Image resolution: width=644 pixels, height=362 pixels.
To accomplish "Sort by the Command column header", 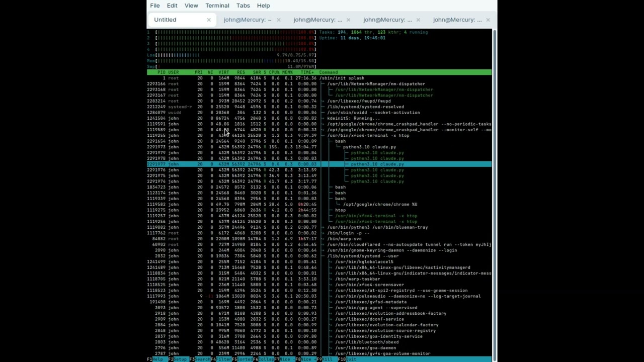I will (x=329, y=72).
